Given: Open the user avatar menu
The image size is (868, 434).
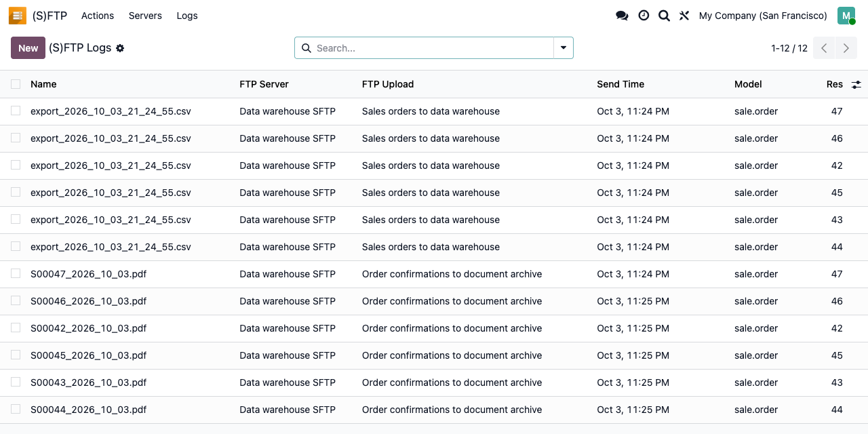Looking at the screenshot, I should point(846,16).
